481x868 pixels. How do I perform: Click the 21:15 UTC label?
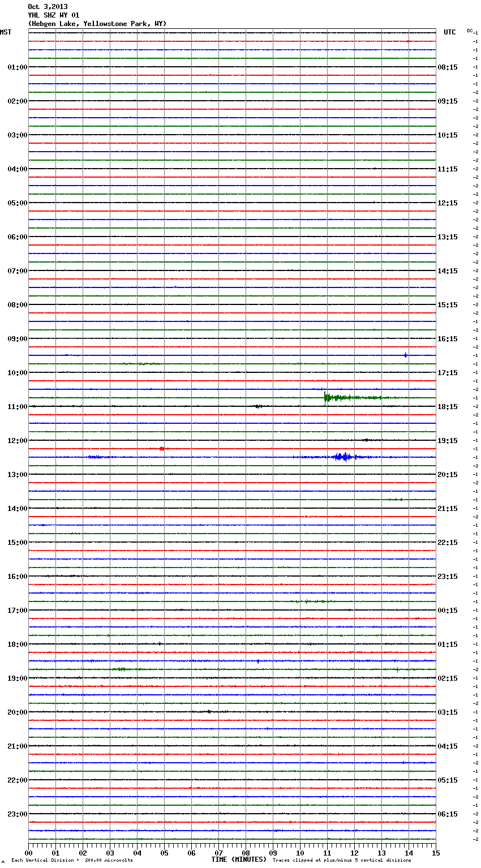(448, 509)
